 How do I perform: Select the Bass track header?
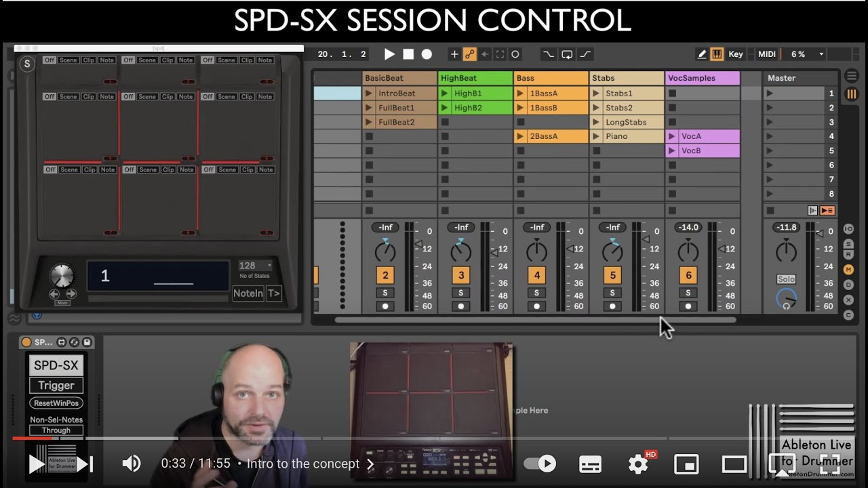551,78
